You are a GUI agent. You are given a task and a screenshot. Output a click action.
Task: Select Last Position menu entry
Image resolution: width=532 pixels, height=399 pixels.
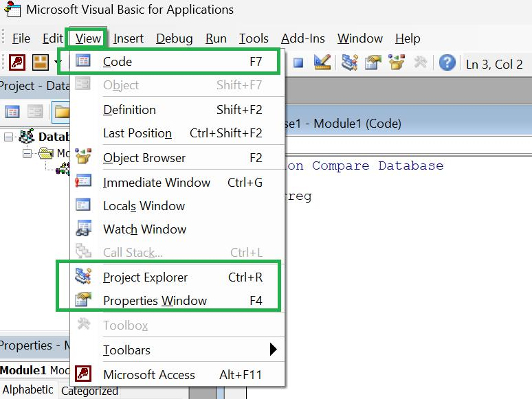click(x=177, y=133)
